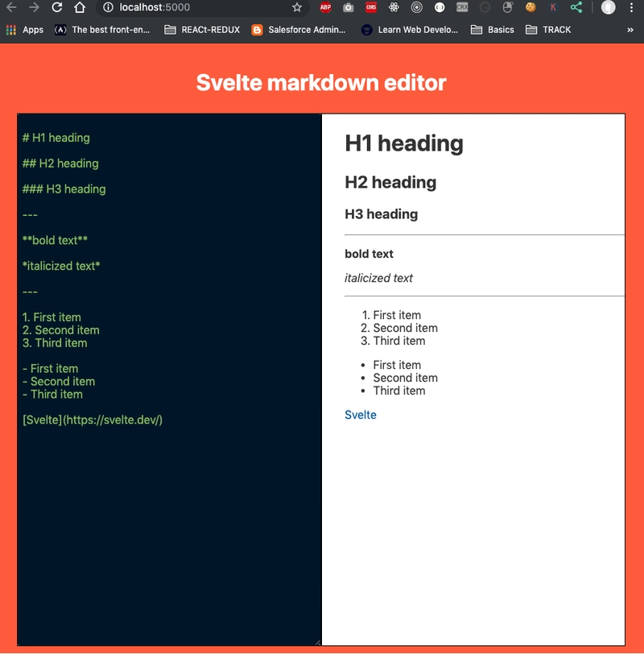Open the Chrome three-dot menu
Screen dimensions: 644x654
631,7
